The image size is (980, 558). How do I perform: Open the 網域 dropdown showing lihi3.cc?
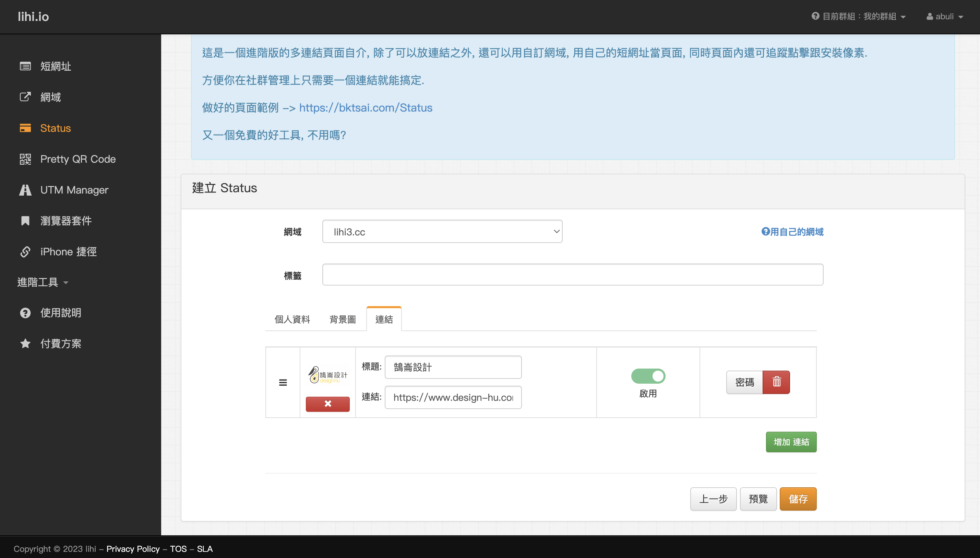(442, 232)
